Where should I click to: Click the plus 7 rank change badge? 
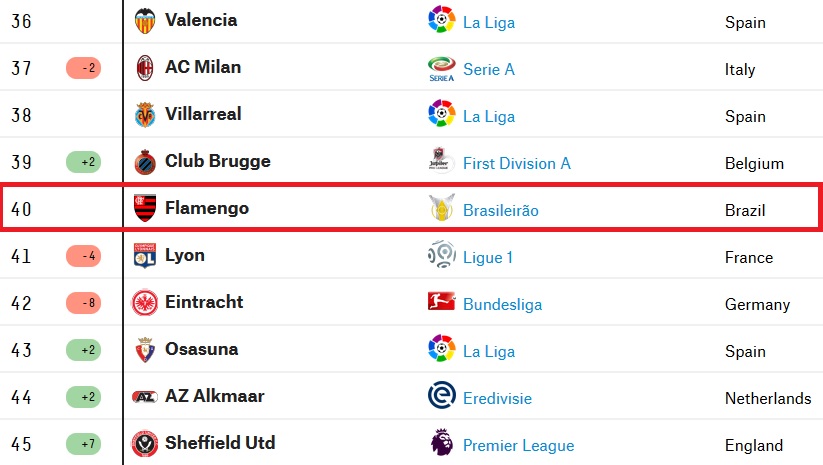[x=83, y=444]
